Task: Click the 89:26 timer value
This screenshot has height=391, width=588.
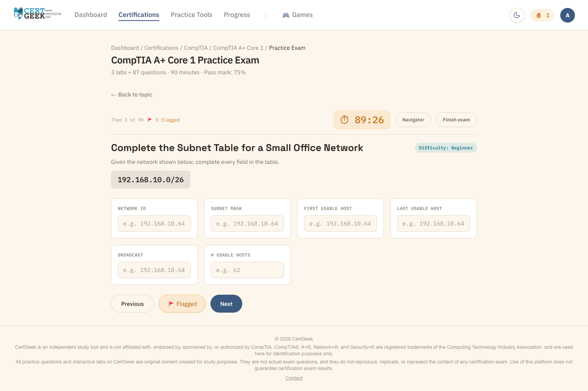Action: coord(369,120)
